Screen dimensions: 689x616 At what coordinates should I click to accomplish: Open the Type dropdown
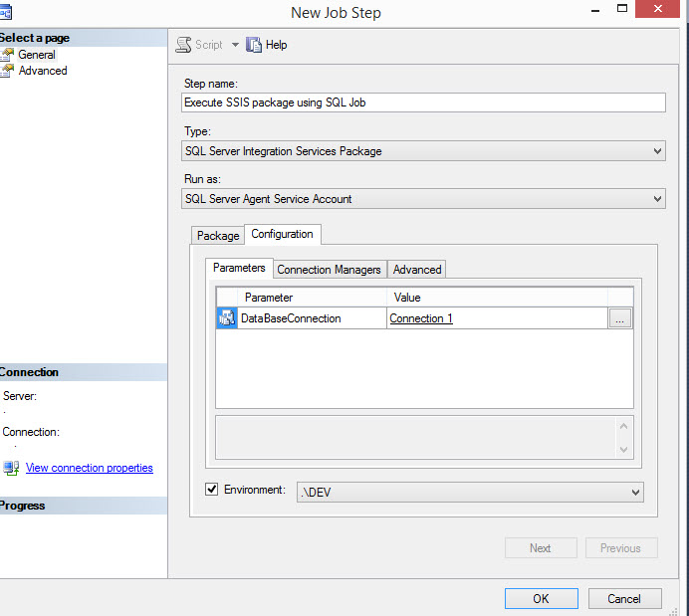point(423,151)
